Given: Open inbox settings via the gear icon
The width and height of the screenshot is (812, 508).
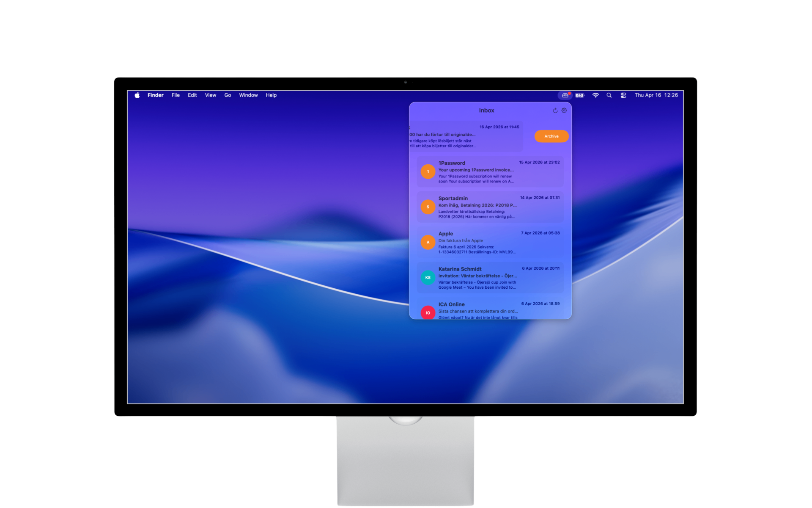Looking at the screenshot, I should (564, 110).
